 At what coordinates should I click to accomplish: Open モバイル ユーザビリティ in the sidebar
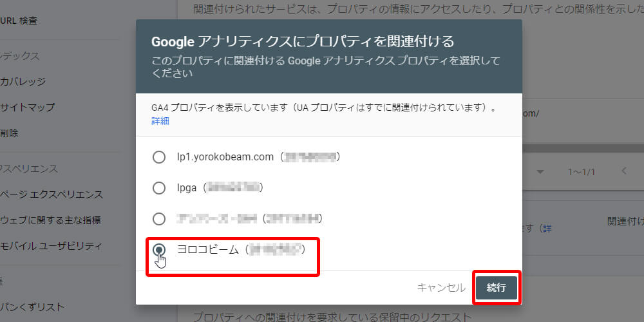(50, 246)
